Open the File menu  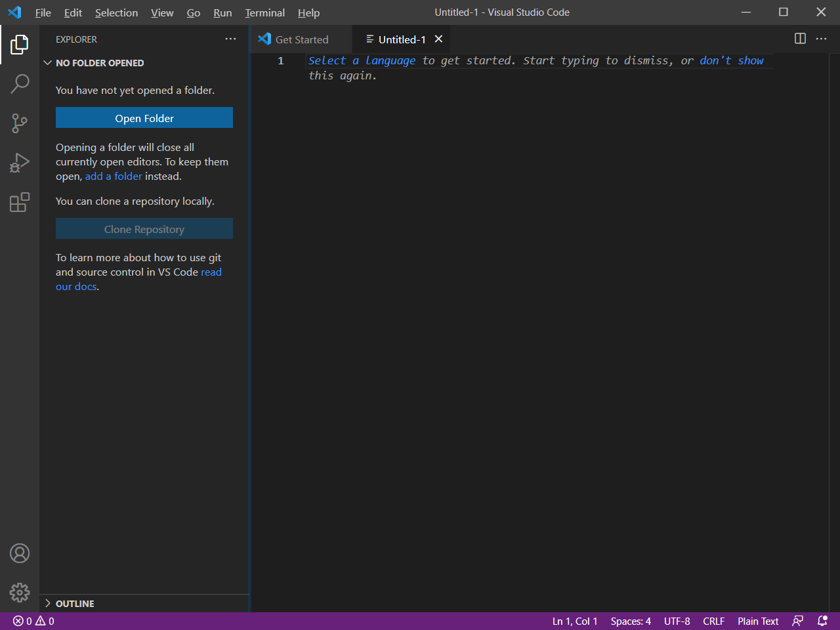(43, 12)
